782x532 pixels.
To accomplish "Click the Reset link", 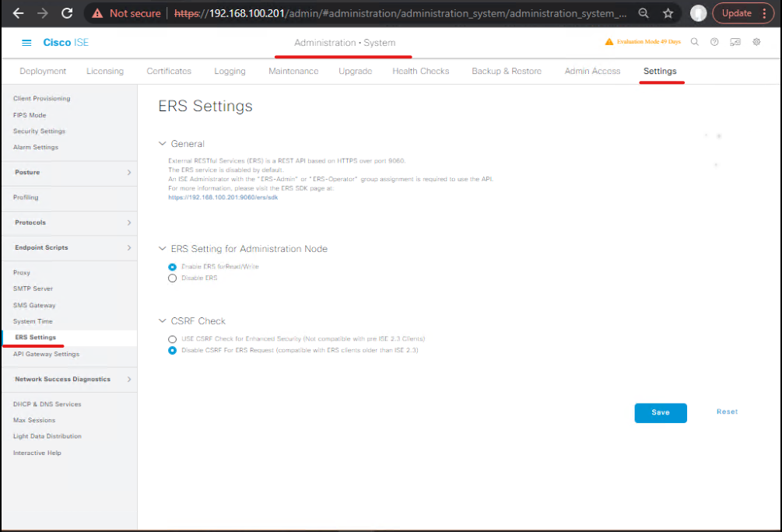I will [727, 412].
